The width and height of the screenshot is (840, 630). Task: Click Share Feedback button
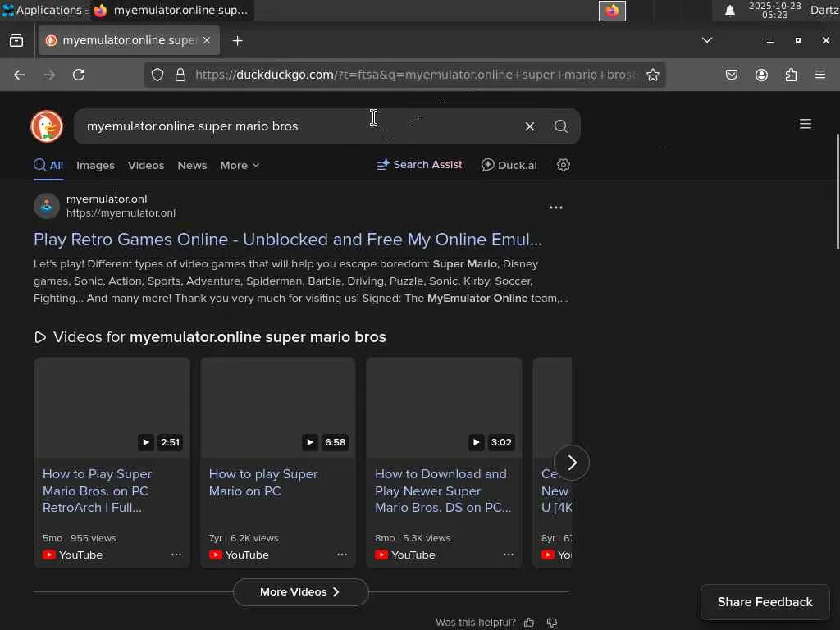pyautogui.click(x=765, y=602)
